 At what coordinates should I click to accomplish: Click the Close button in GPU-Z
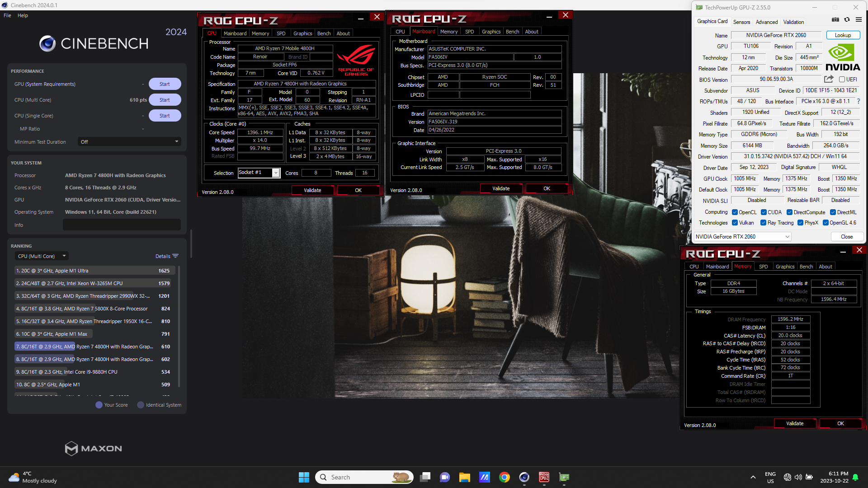pyautogui.click(x=847, y=237)
